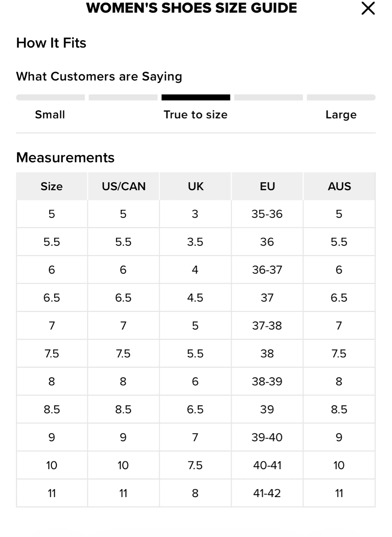Screen dimensions: 392x537
Task: Click the highlighted True to size segment
Action: click(196, 97)
